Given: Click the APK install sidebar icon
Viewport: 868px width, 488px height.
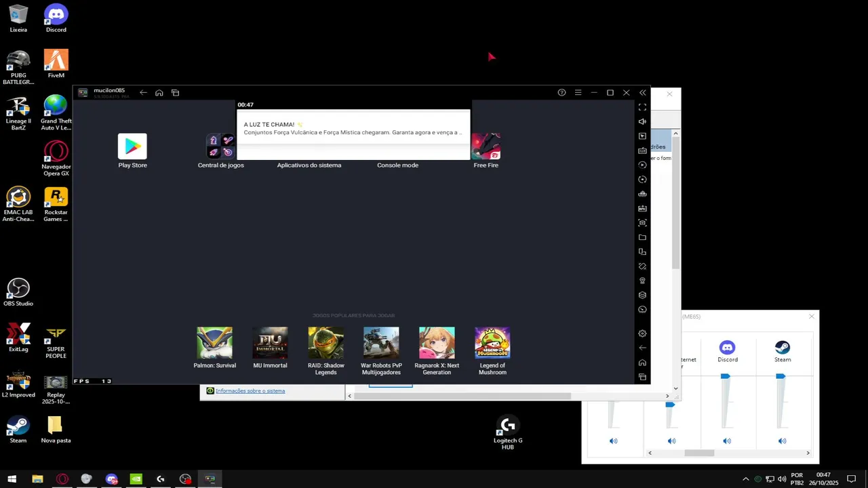Looking at the screenshot, I should [642, 208].
